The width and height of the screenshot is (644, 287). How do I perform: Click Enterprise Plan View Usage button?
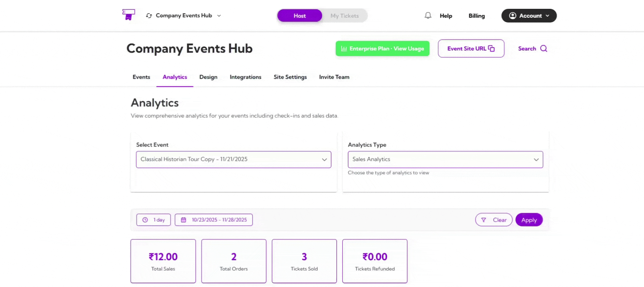click(382, 49)
